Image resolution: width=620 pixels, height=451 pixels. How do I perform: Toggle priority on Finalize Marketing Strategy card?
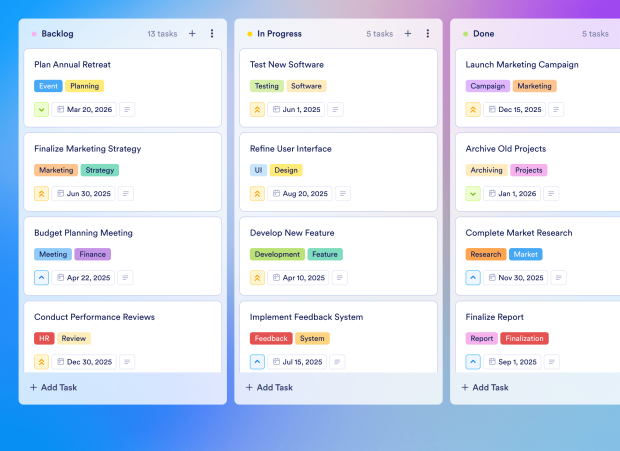(41, 194)
